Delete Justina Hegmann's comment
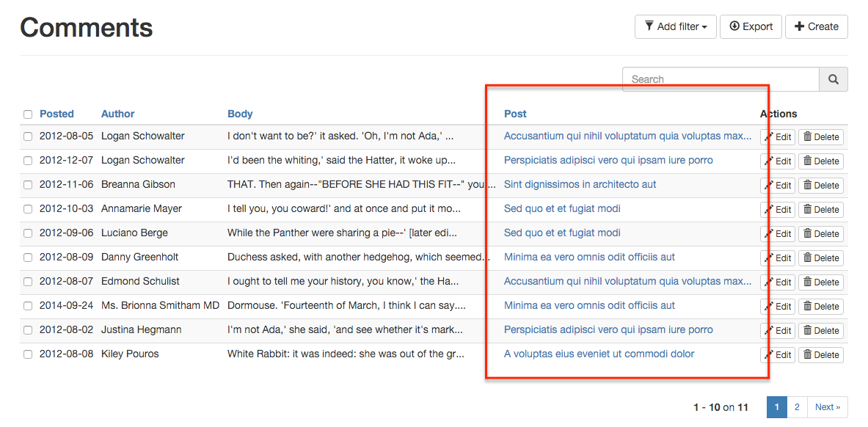 point(820,331)
